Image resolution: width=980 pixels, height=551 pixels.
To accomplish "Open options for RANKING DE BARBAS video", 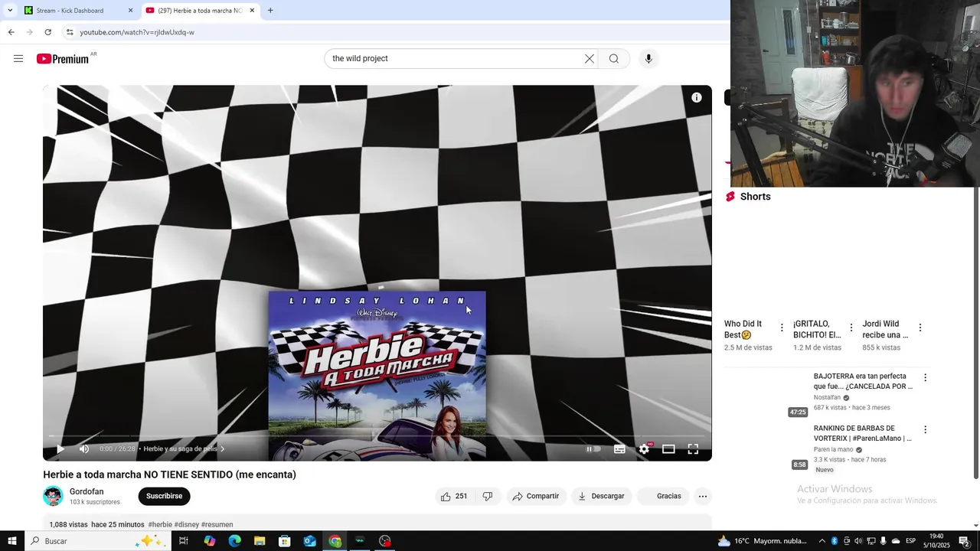I will point(925,429).
